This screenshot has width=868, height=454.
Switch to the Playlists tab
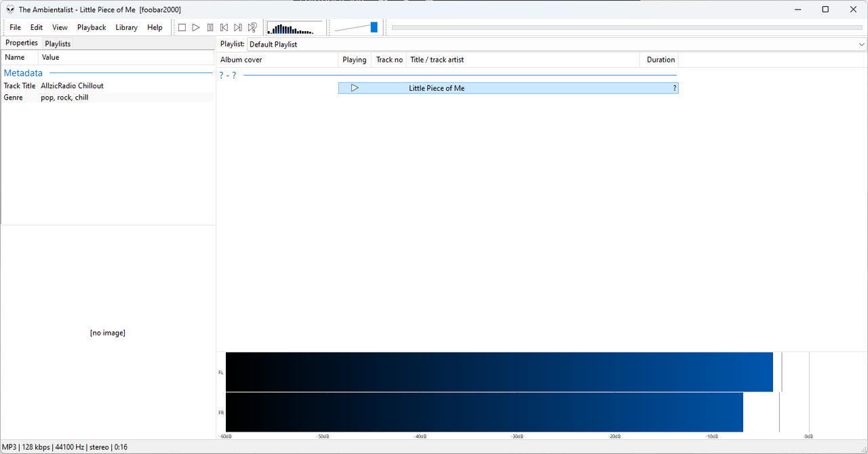click(x=58, y=43)
